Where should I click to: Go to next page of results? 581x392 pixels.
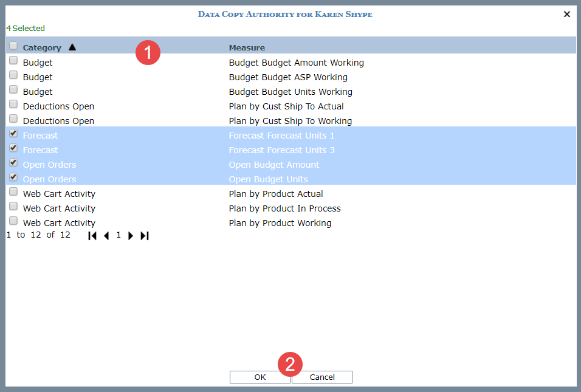click(x=131, y=236)
